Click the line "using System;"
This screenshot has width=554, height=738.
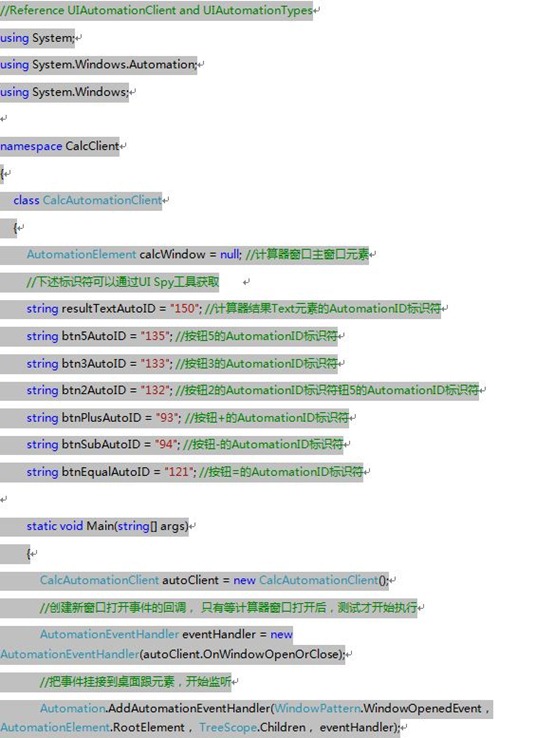37,38
